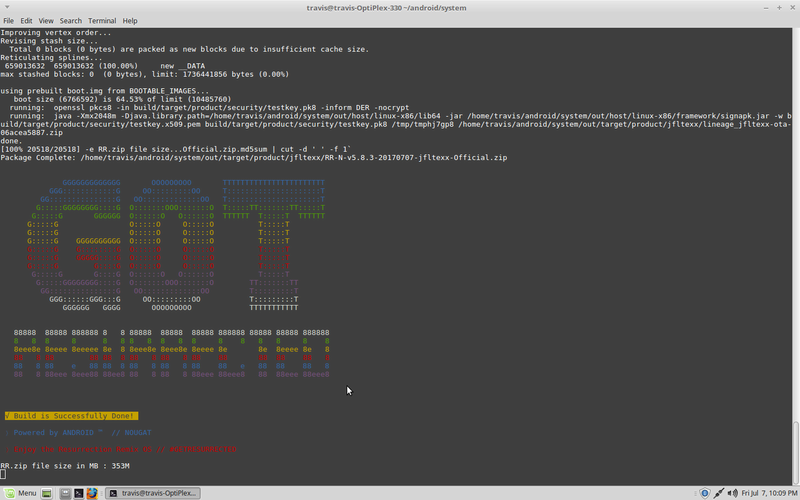Open the file manager launcher in panel
800x500 pixels.
click(65, 493)
